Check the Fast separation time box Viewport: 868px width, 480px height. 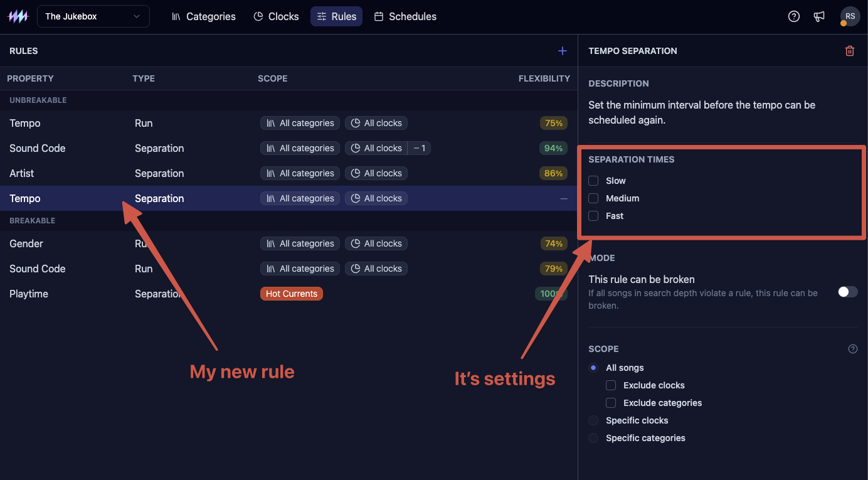593,216
